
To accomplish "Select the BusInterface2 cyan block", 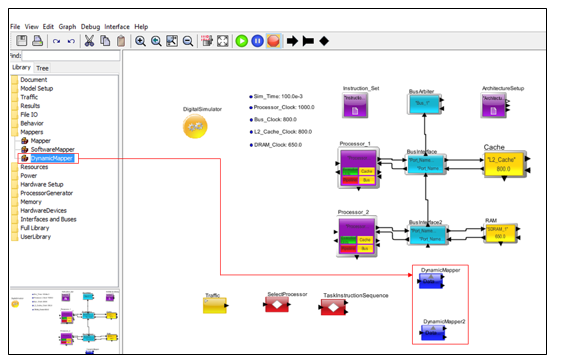I will coord(428,235).
